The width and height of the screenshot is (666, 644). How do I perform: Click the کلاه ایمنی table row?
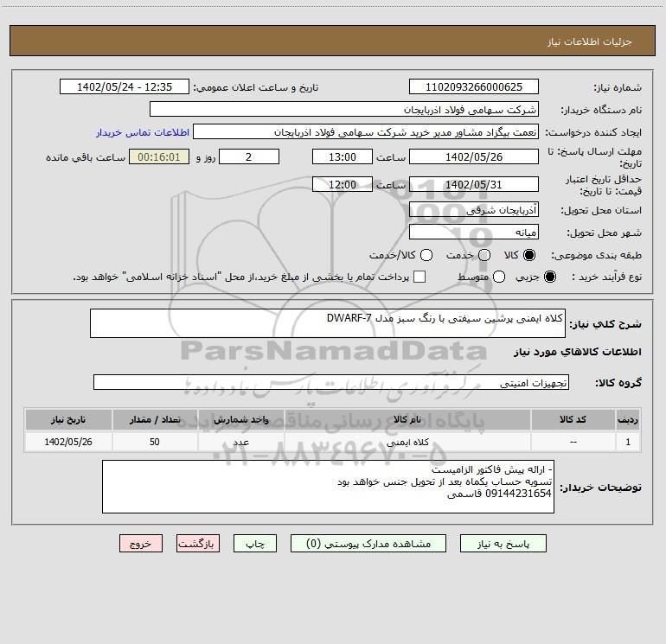point(333,442)
